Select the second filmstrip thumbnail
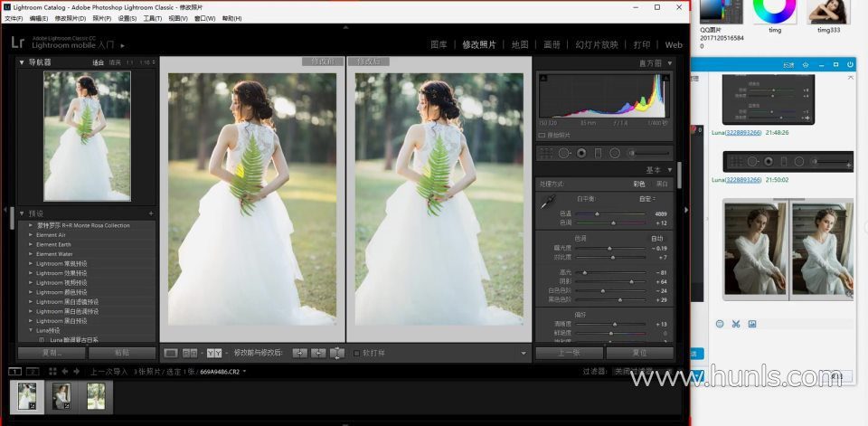Screen dimensions: 868x426 (61, 397)
